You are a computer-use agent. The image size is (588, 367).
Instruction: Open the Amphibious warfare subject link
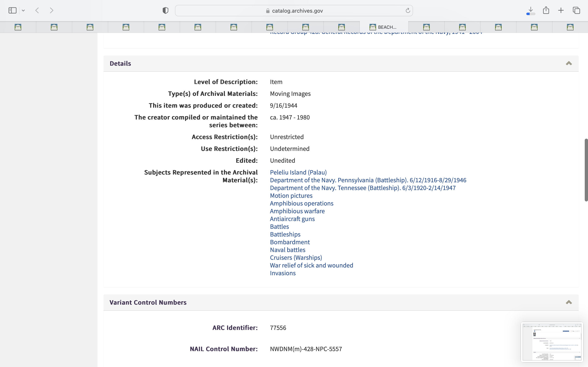coord(297,211)
